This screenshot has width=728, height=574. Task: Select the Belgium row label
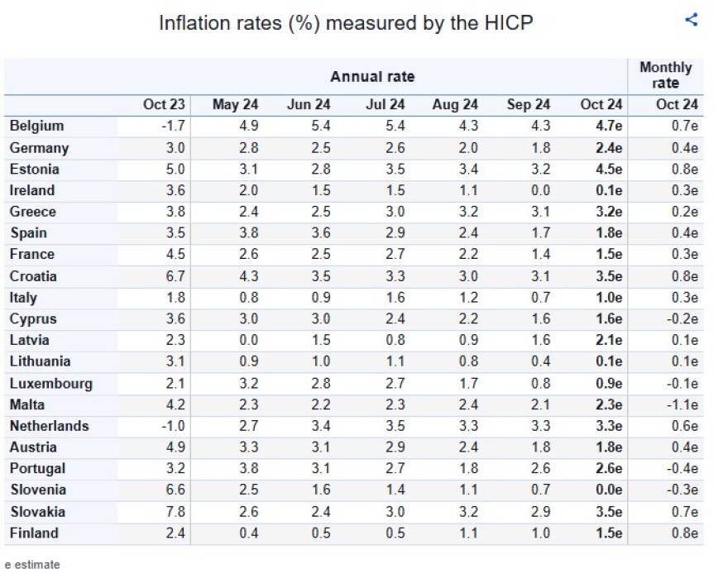point(36,127)
